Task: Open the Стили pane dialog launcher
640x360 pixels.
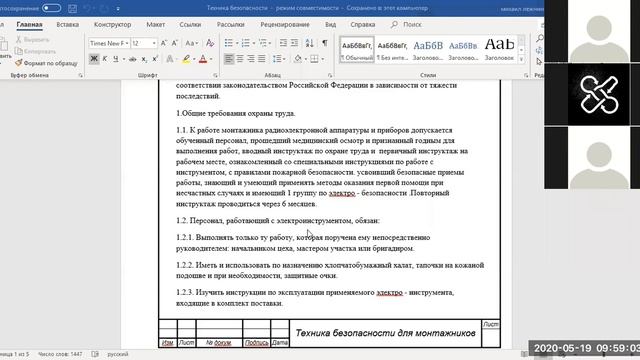Action: (526, 76)
